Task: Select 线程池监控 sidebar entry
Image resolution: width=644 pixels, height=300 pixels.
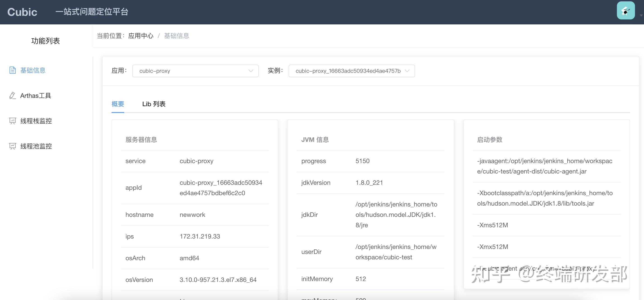Action: pos(36,146)
